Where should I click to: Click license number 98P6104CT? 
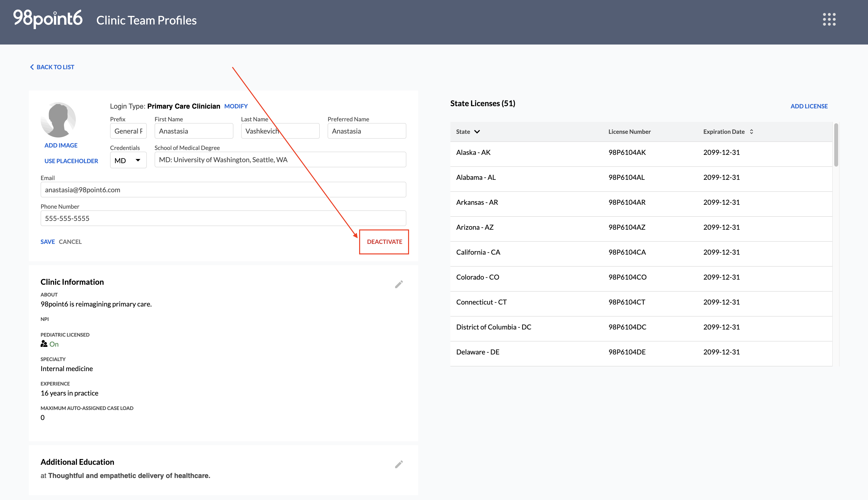pyautogui.click(x=627, y=302)
